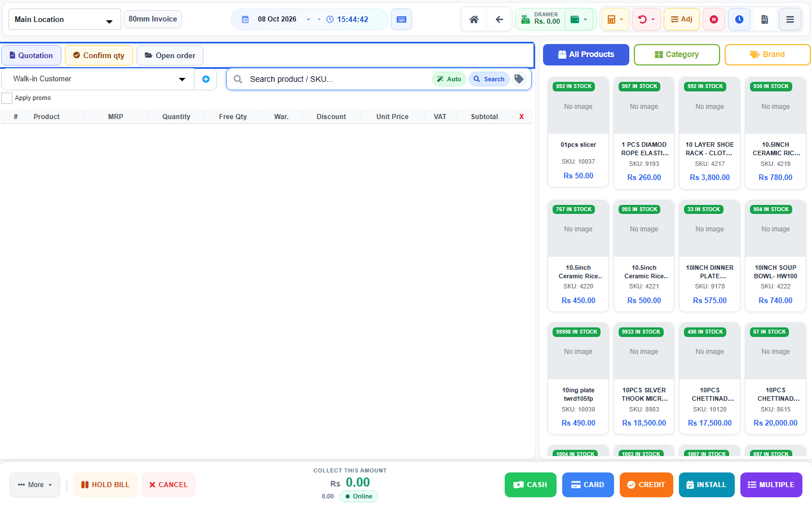Select the 01pcs slicer product card
The image size is (812, 508).
(579, 132)
